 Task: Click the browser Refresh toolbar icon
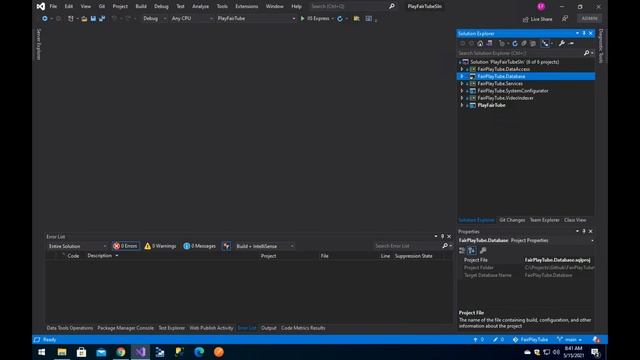pyautogui.click(x=340, y=18)
